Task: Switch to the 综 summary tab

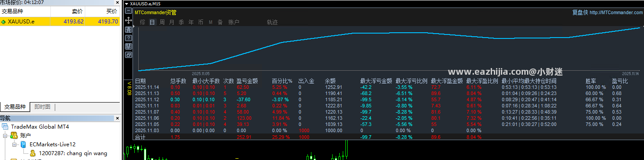Action: pyautogui.click(x=142, y=22)
